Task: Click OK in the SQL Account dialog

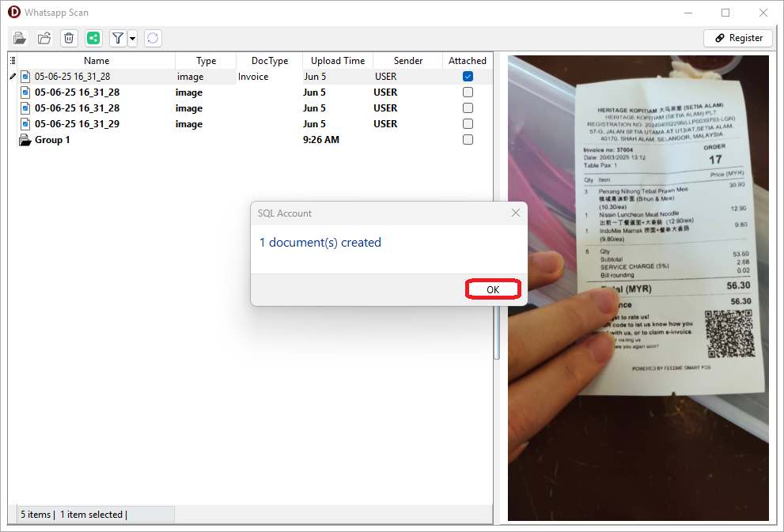Action: [x=493, y=290]
